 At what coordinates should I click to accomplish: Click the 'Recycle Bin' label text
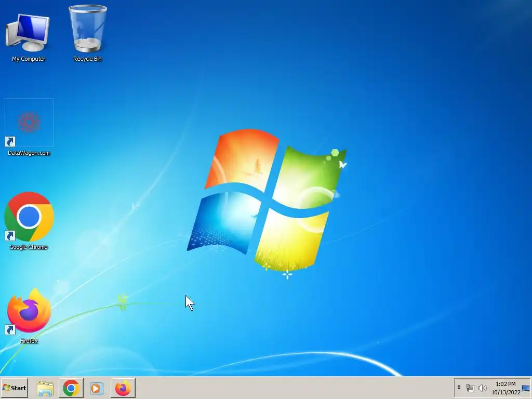point(87,59)
